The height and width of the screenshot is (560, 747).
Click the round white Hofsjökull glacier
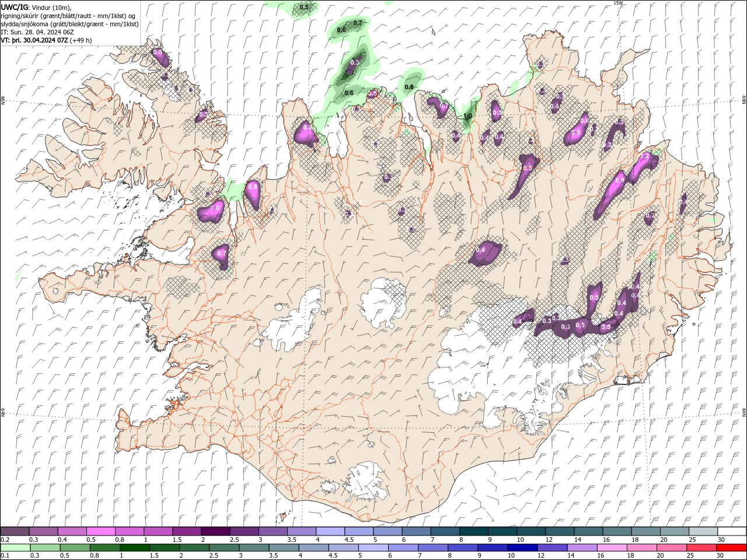point(383,302)
